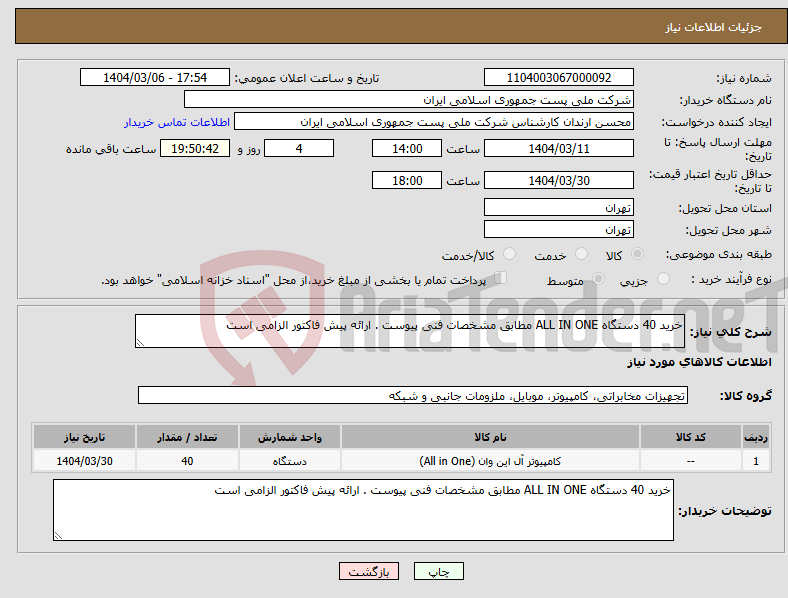
Task: Click the announcement date field 1404/03/06 - 17:54
Action: pos(155,77)
